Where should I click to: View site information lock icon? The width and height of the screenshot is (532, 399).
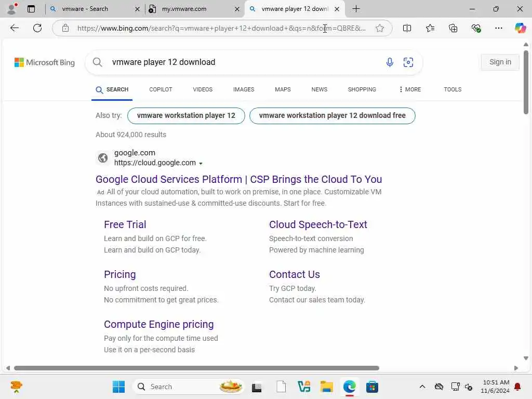(65, 28)
